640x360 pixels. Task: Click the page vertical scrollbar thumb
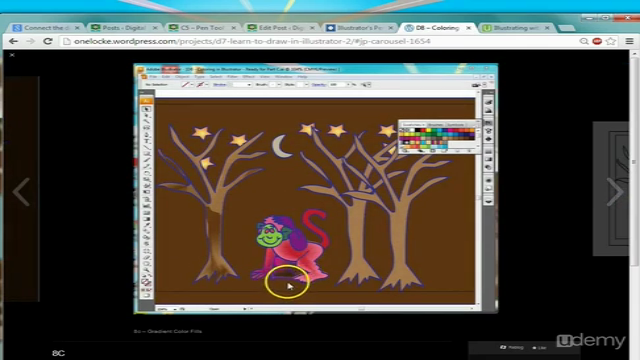634,162
